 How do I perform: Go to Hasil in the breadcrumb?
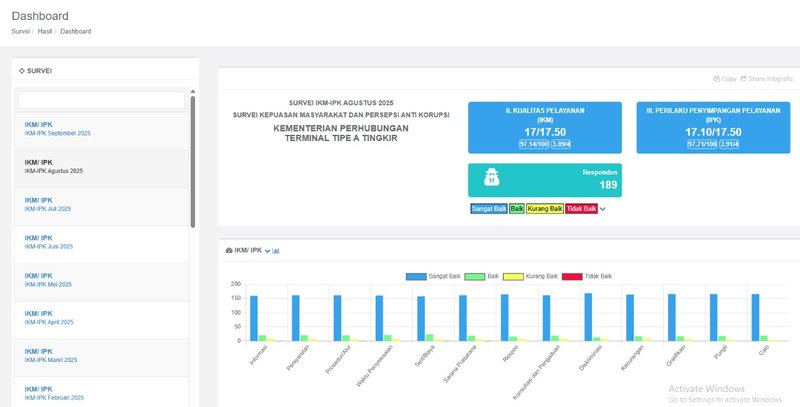point(45,31)
